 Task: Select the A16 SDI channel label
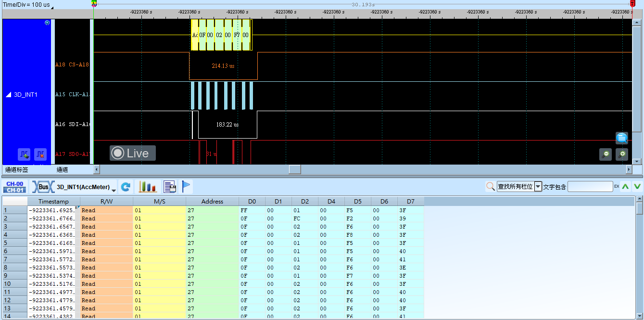72,124
